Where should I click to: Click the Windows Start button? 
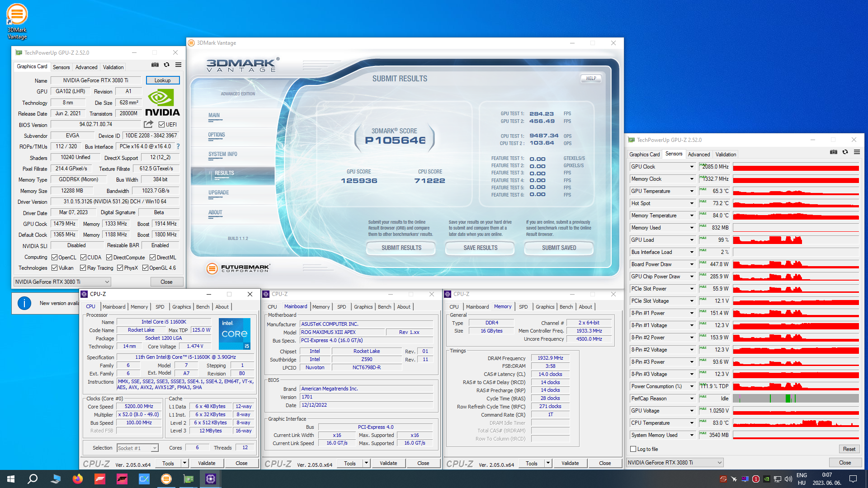11,479
